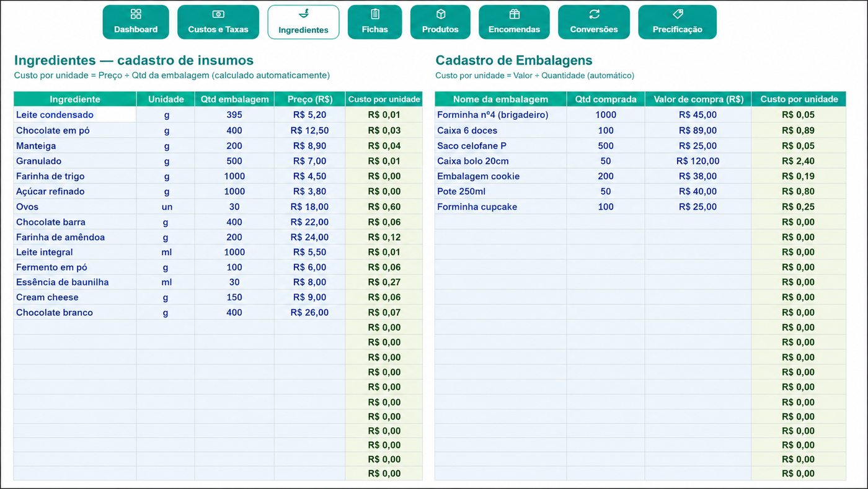Click the Essência de baunilha cell

click(x=75, y=282)
